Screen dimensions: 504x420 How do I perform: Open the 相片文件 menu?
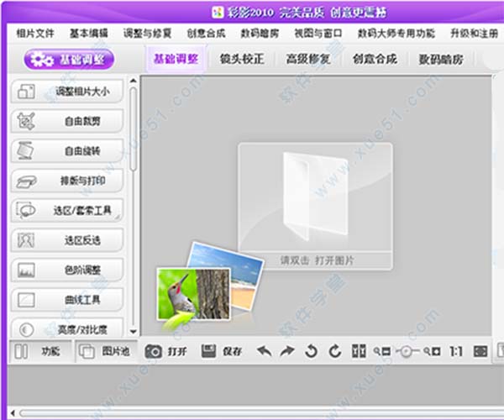(x=35, y=33)
